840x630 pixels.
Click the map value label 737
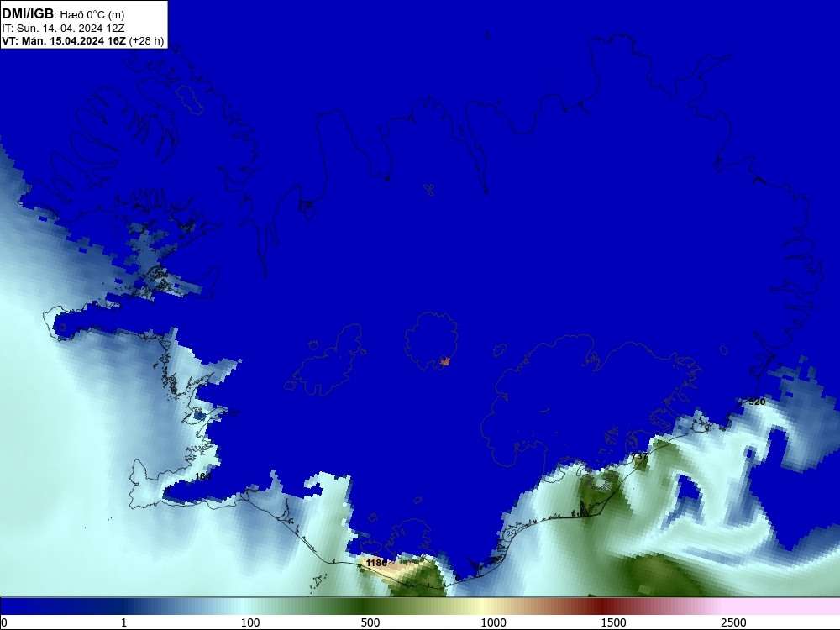[x=639, y=456]
